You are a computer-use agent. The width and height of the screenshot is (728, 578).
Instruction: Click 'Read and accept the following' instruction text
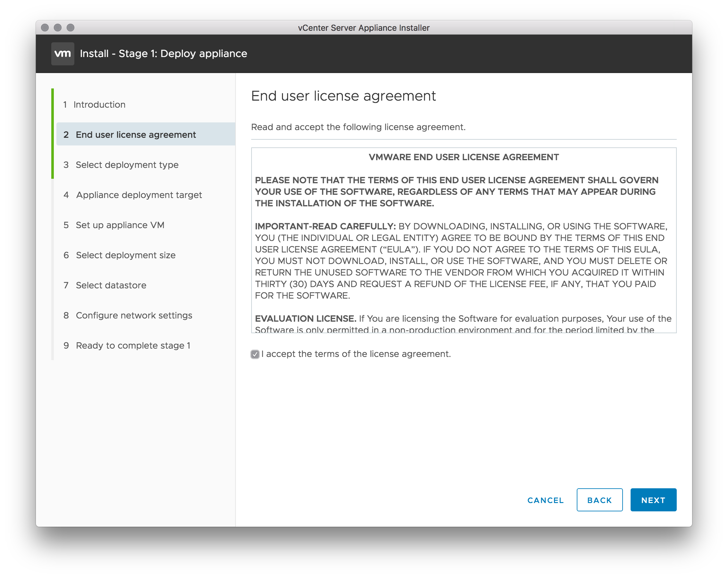click(358, 127)
